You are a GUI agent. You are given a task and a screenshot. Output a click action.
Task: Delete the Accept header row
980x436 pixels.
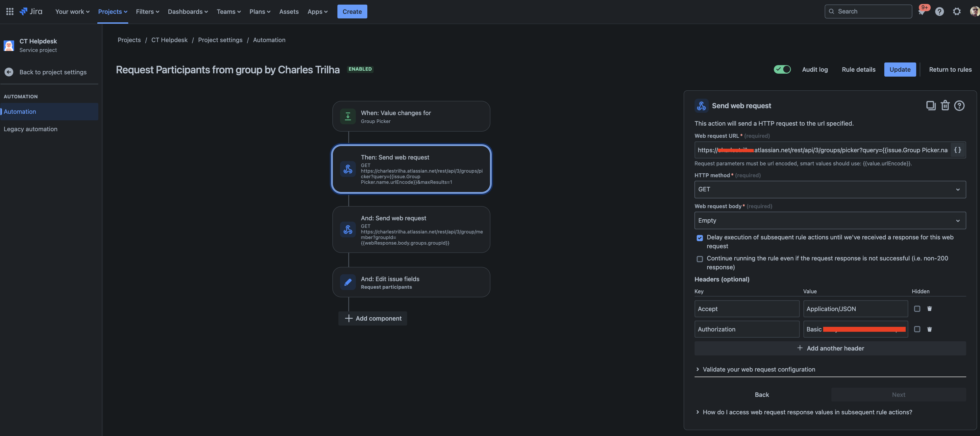pos(929,308)
